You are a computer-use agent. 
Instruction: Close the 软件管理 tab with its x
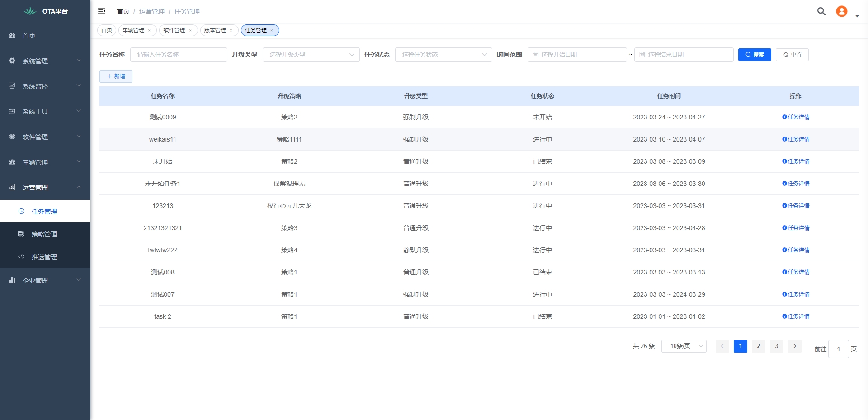click(x=190, y=30)
